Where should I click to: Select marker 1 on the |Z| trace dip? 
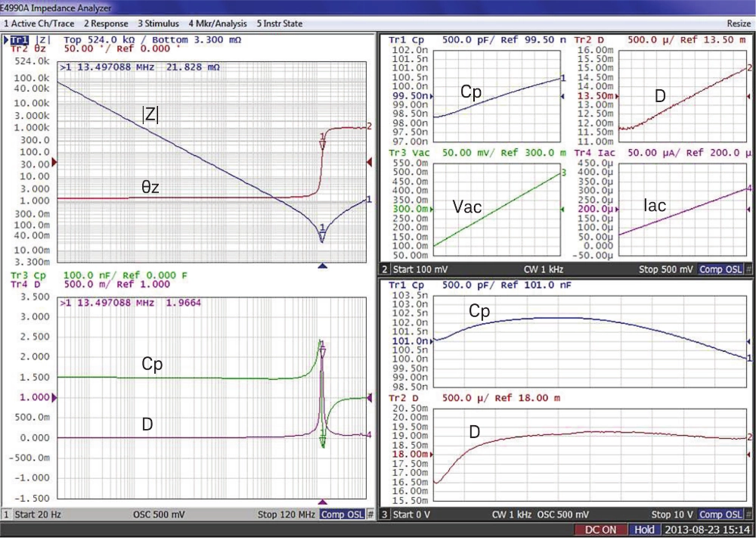(x=323, y=234)
